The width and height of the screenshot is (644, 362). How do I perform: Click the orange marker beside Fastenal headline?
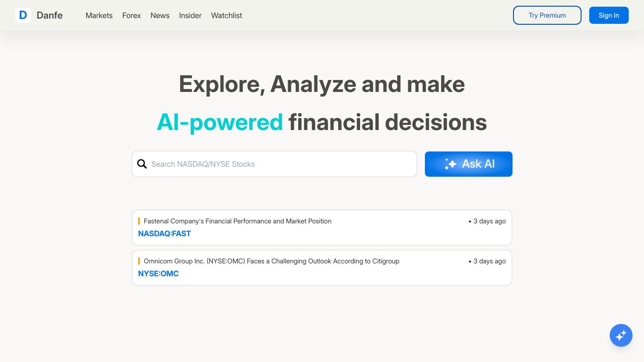[x=139, y=221]
